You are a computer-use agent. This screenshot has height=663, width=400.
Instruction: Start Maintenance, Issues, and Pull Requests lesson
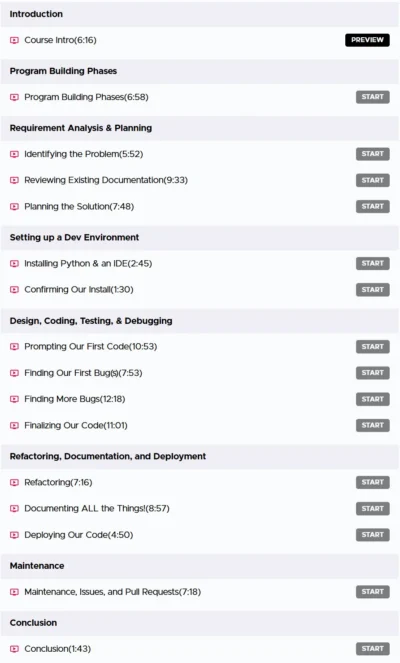point(373,592)
